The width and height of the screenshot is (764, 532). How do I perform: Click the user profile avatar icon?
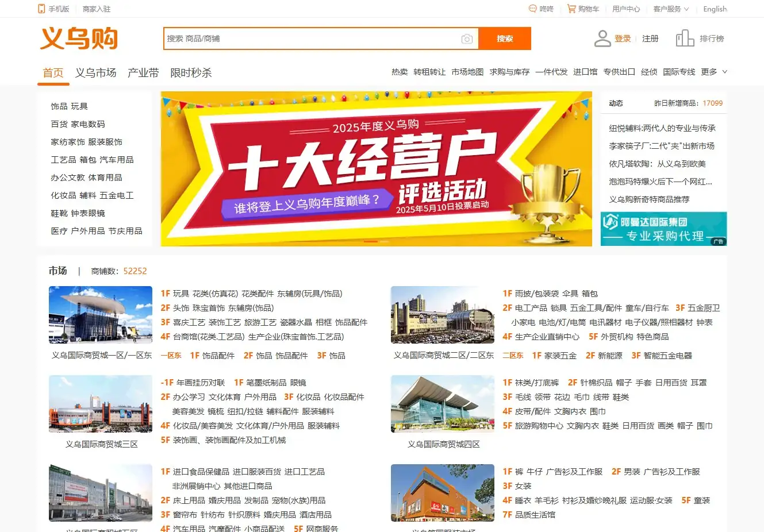coord(602,38)
